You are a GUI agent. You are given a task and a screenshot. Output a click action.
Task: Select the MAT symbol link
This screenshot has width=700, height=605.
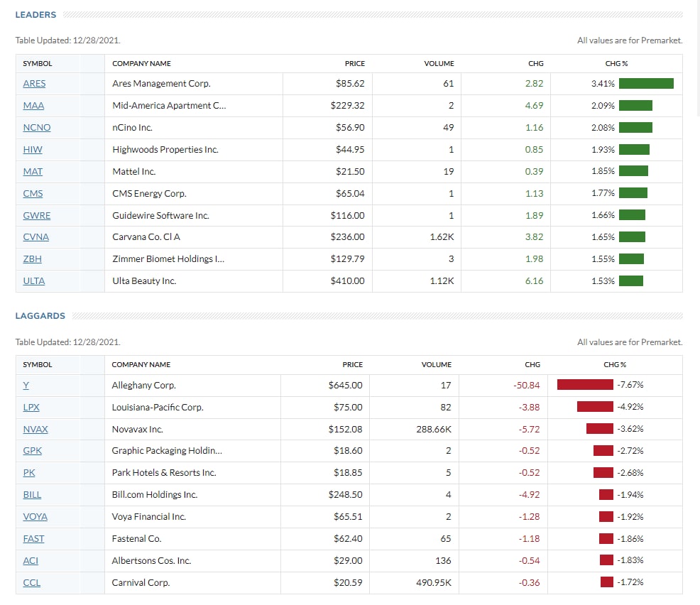(33, 171)
